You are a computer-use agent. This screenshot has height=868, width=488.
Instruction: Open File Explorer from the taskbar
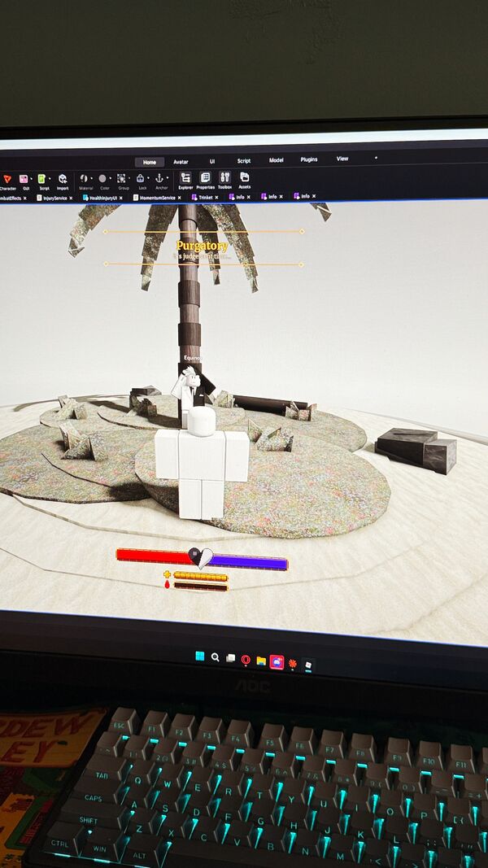pos(261,661)
